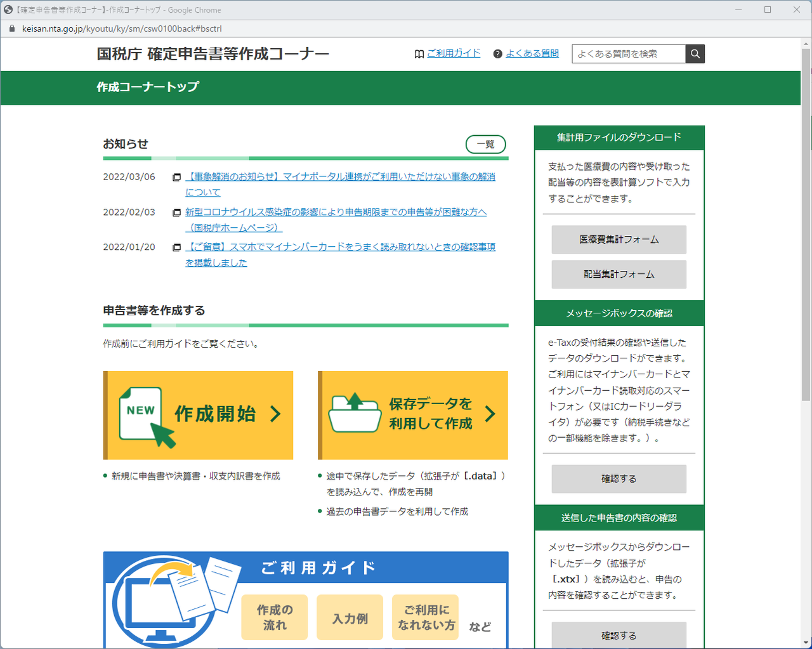812x649 pixels.
Task: Click the 申告書等を作成する section heading
Action: tap(154, 310)
